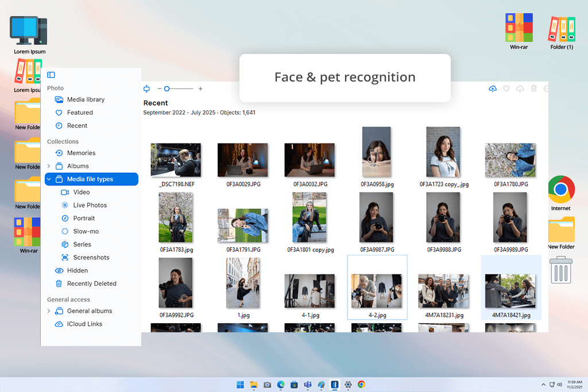
Task: Select thumbnail 0F3A0032.JPG
Action: 310,160
